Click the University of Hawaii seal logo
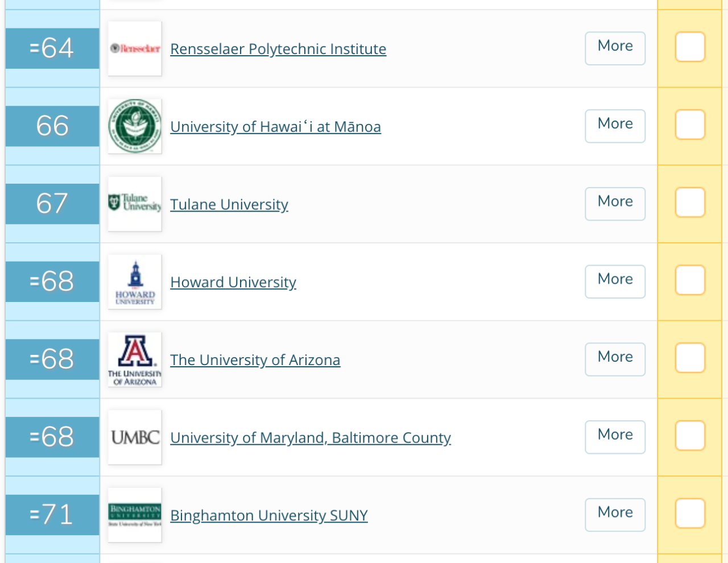Image resolution: width=728 pixels, height=563 pixels. (135, 126)
